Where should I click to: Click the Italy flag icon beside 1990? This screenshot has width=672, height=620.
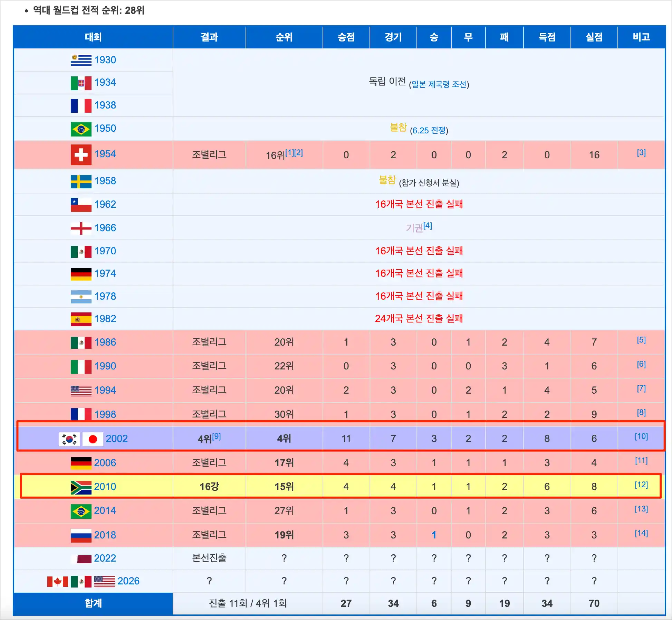click(x=81, y=367)
